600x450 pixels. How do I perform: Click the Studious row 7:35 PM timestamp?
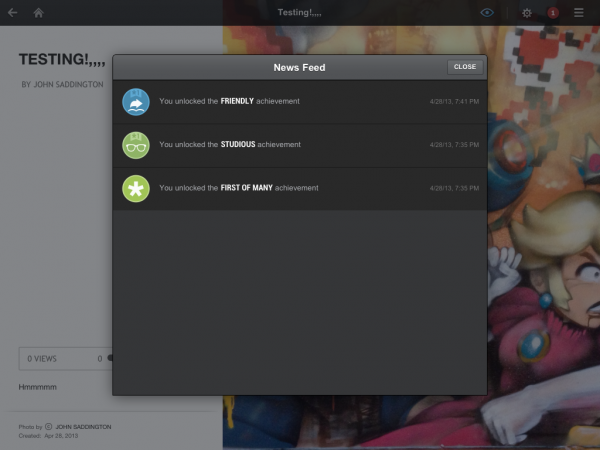[x=454, y=145]
